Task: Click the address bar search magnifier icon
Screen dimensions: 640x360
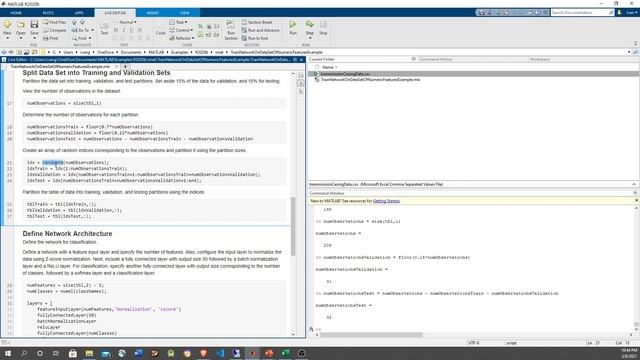Action: tap(635, 52)
